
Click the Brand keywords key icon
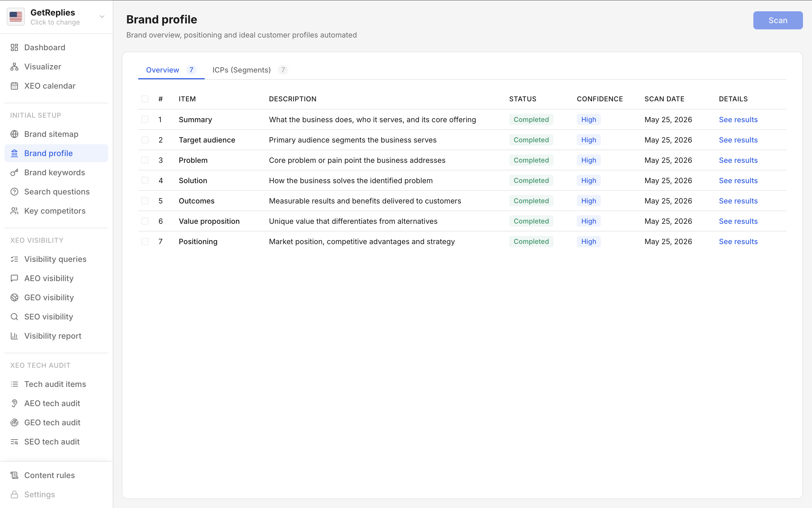tap(14, 172)
